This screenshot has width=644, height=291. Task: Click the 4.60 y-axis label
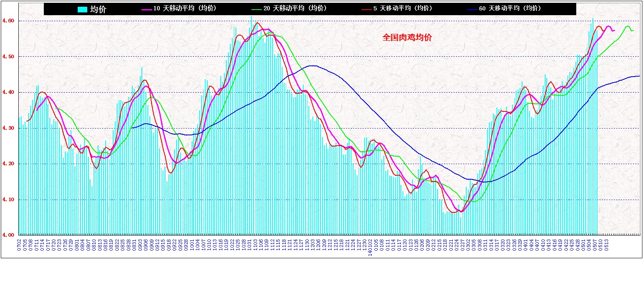pos(8,21)
